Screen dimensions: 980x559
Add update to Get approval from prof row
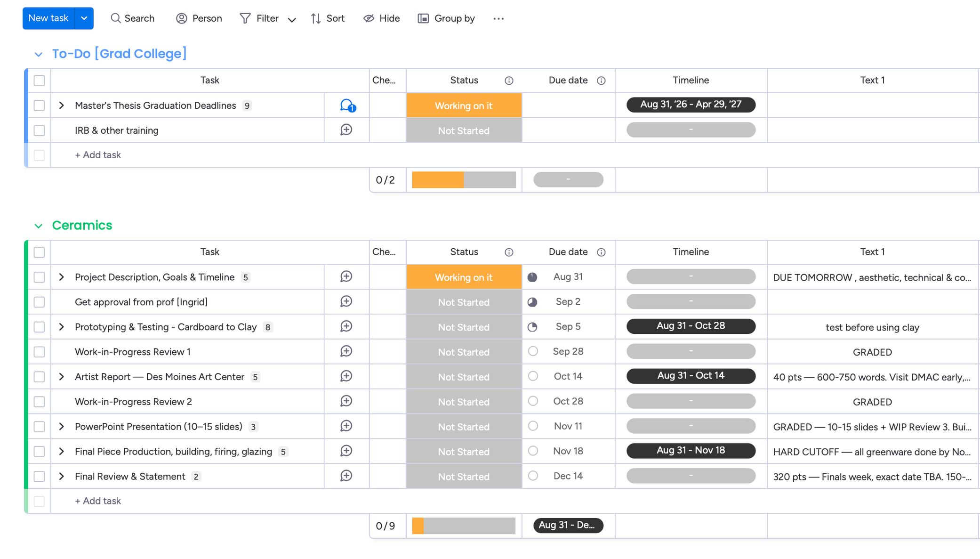pyautogui.click(x=346, y=302)
